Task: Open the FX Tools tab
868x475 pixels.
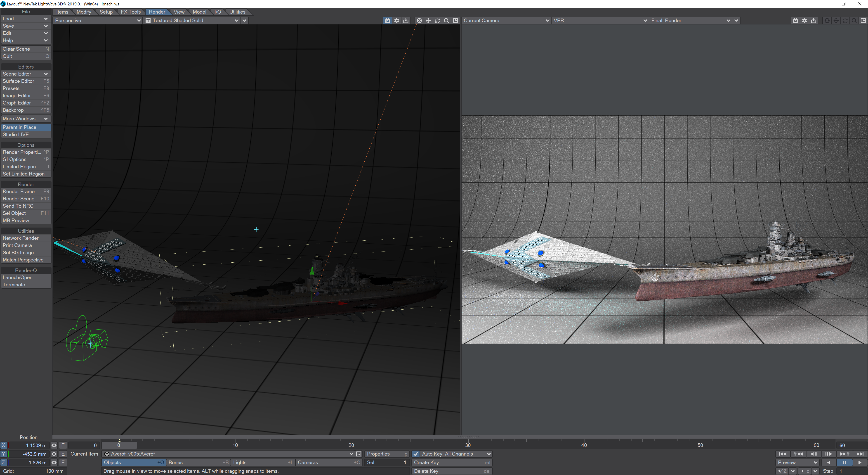Action: point(130,12)
